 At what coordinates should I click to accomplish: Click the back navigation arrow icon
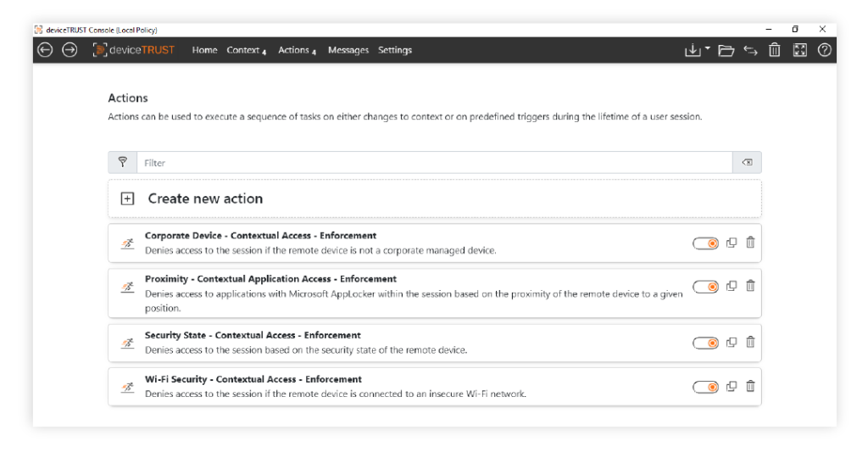tap(46, 50)
